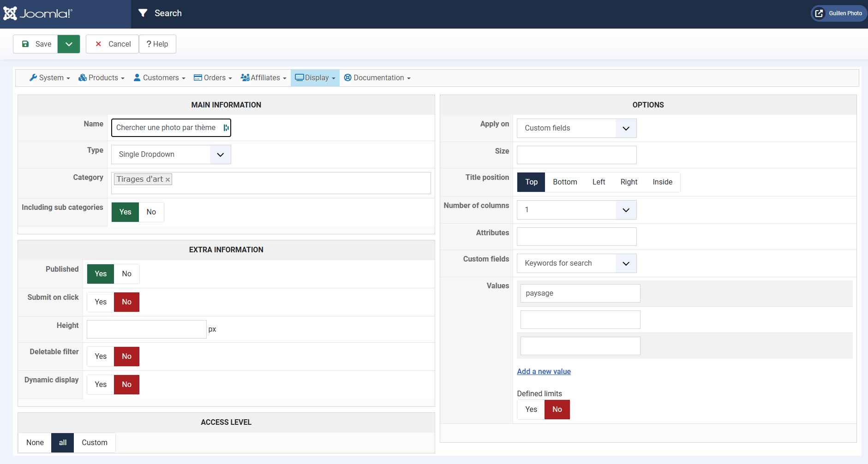Open the Display menu
Screen dimensions: 868x464
coord(316,78)
